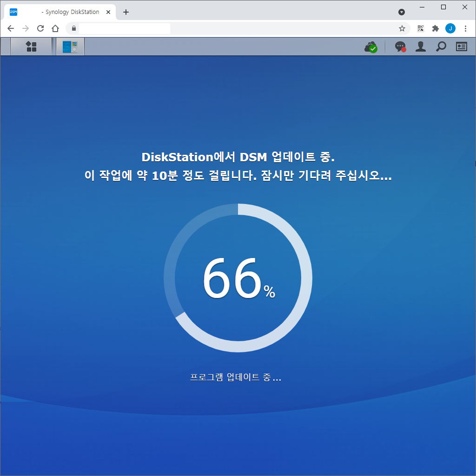Open the Control Panel taskbar app
476x476 pixels.
pos(70,46)
